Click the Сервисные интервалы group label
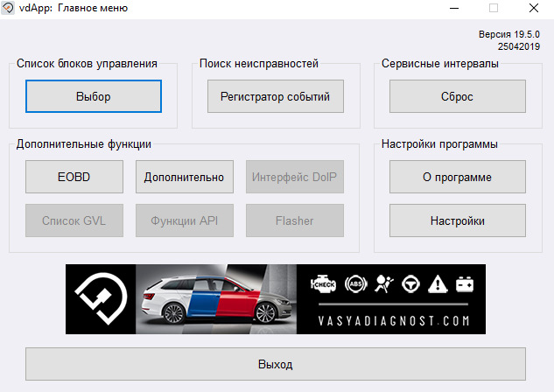This screenshot has height=392, width=554. click(x=440, y=64)
